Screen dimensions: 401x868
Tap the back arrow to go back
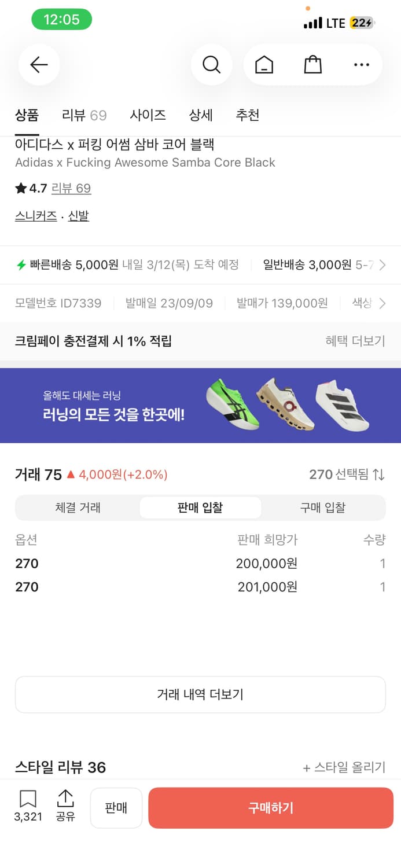(x=38, y=64)
